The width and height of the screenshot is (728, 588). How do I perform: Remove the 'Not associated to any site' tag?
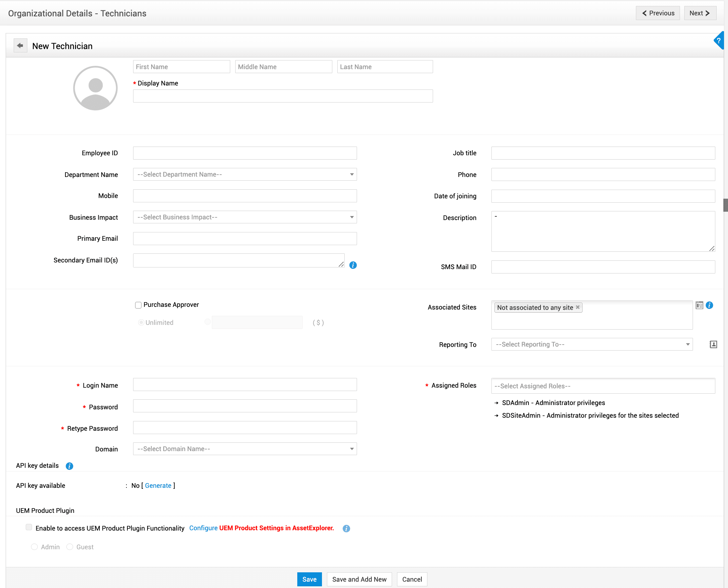pos(578,307)
